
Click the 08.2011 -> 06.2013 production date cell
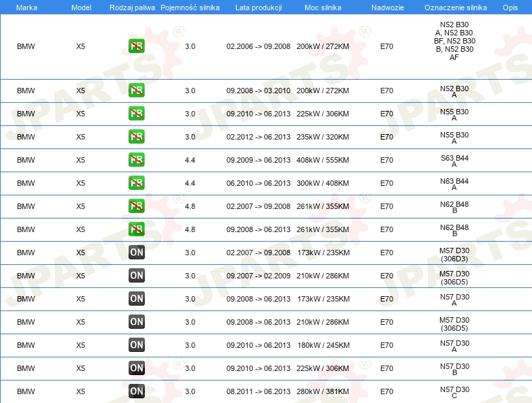coord(258,391)
